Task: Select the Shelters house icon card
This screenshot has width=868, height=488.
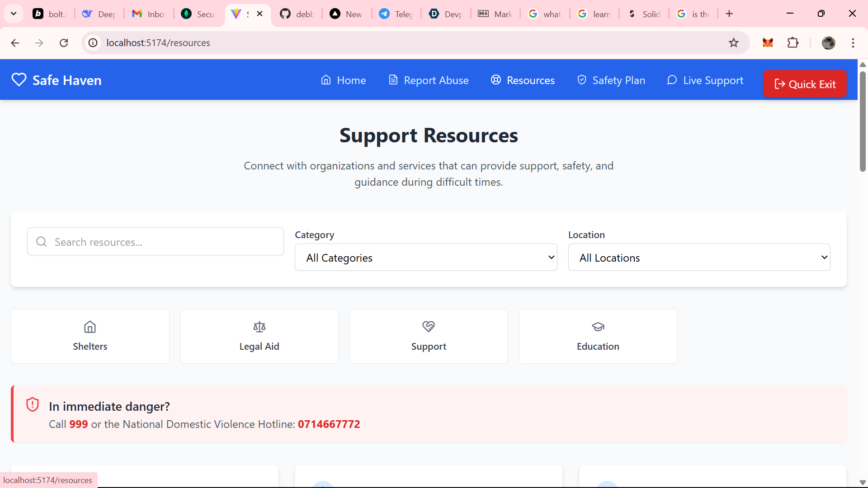Action: [x=90, y=327]
